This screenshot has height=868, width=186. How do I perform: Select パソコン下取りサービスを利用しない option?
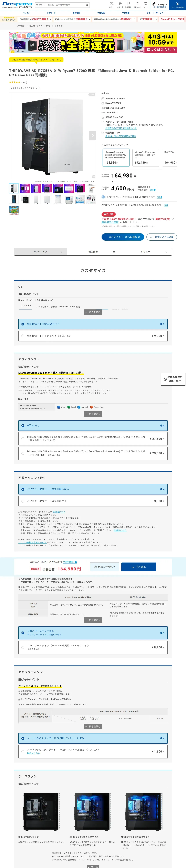93,489
